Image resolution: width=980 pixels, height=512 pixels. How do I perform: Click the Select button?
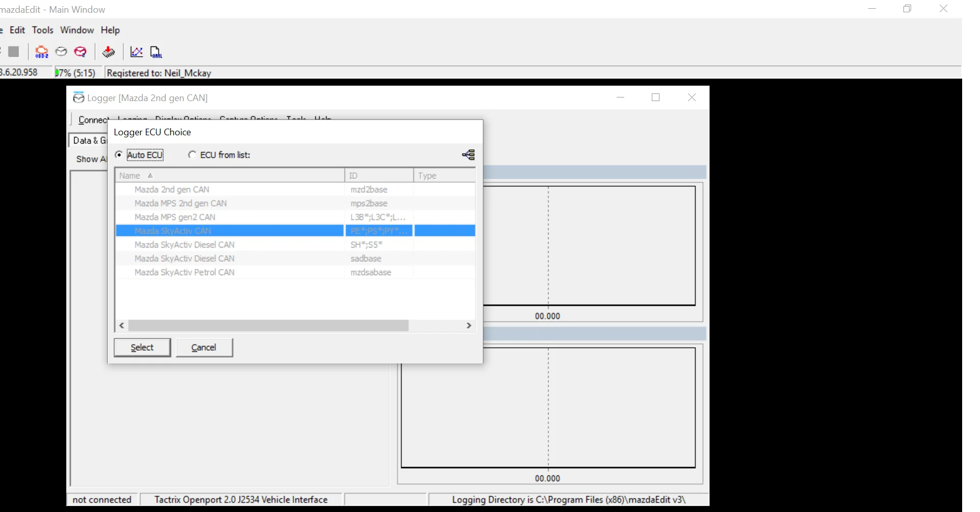click(x=142, y=348)
